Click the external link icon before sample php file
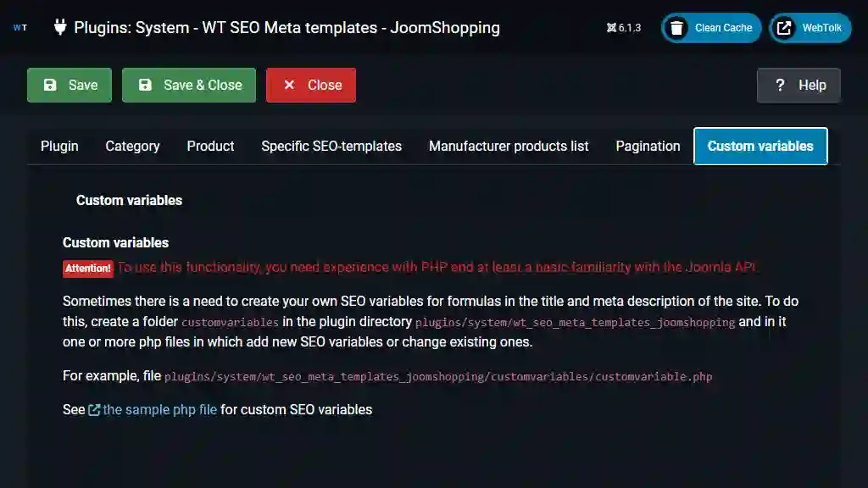 click(94, 410)
